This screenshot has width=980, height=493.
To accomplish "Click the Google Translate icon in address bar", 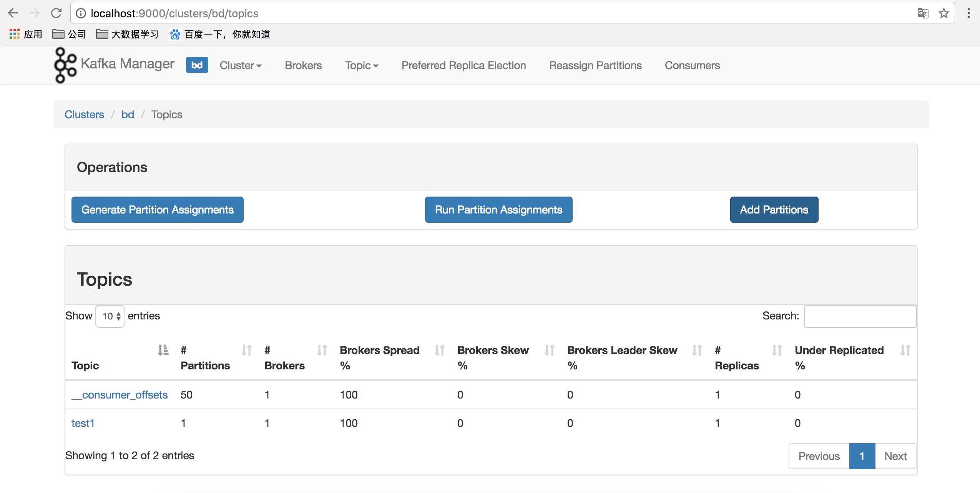I will point(922,13).
